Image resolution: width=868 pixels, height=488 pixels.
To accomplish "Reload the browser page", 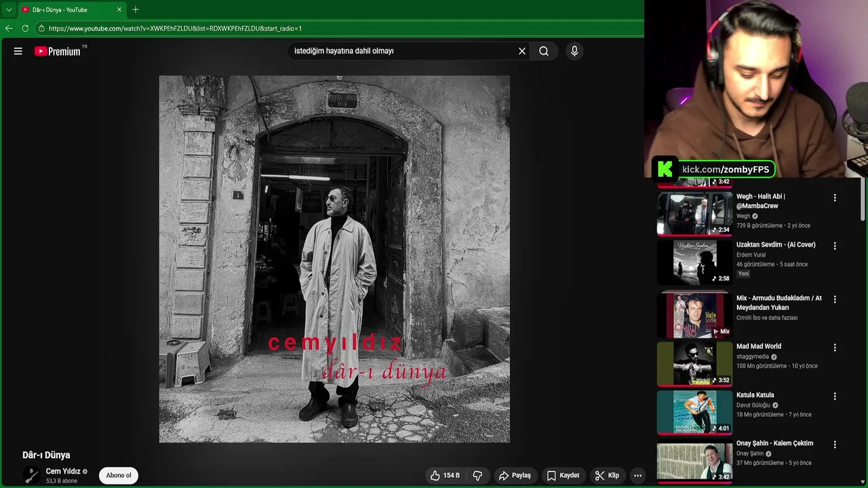I will click(x=25, y=28).
